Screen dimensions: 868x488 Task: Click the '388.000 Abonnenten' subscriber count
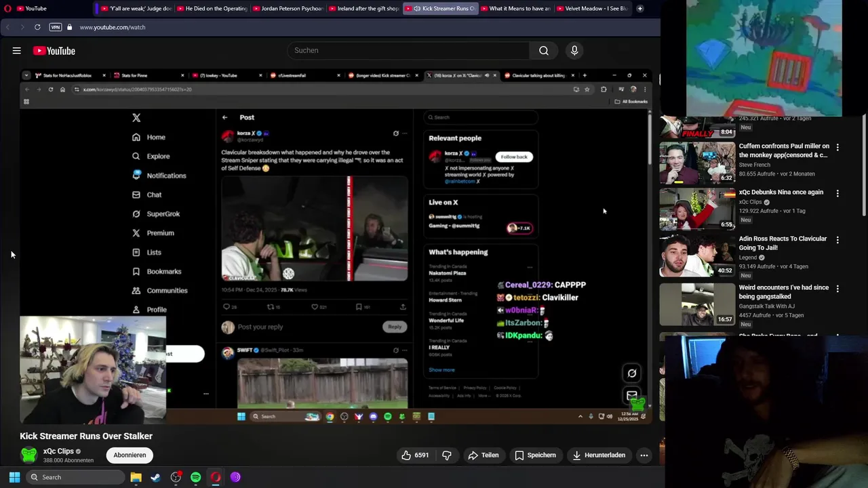(68, 460)
